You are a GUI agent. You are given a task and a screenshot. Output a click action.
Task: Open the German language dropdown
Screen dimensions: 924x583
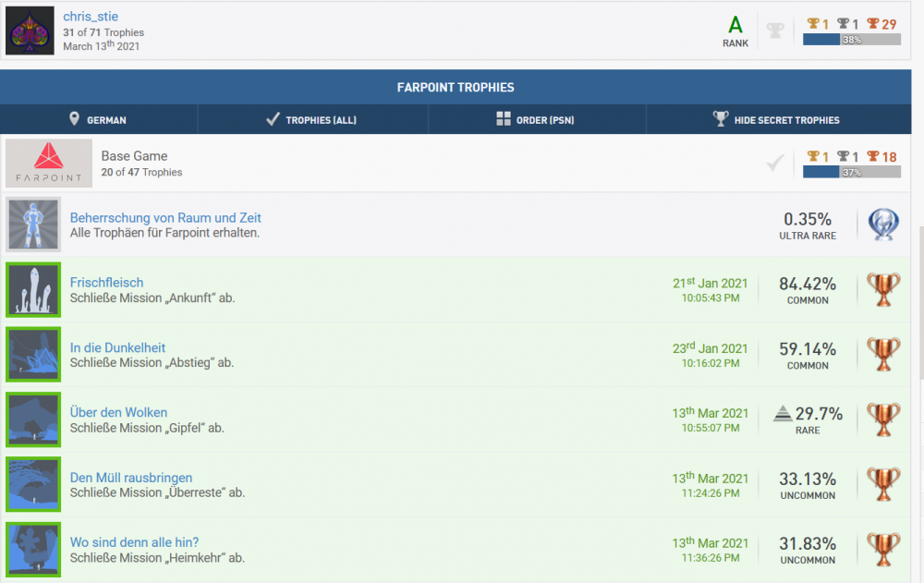coord(98,119)
